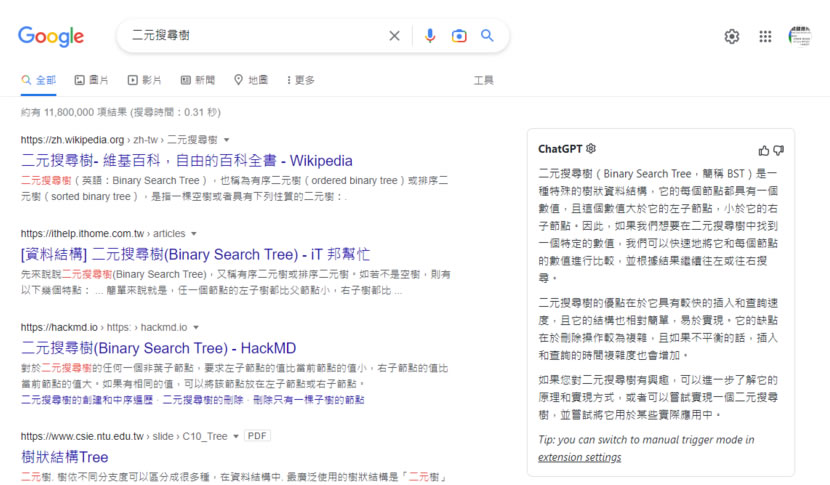Open the 二元搜尋樹 Wikipedia result link
The width and height of the screenshot is (830, 485).
pyautogui.click(x=186, y=160)
